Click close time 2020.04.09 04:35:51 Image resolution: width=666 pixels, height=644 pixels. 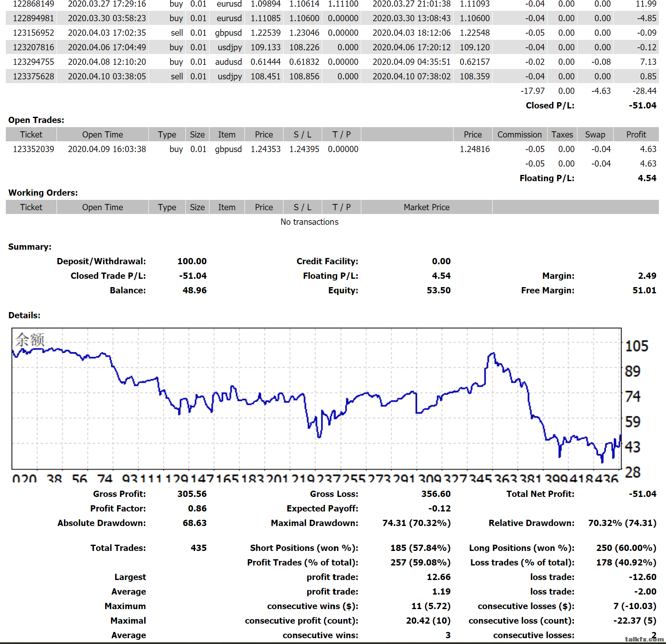point(412,62)
